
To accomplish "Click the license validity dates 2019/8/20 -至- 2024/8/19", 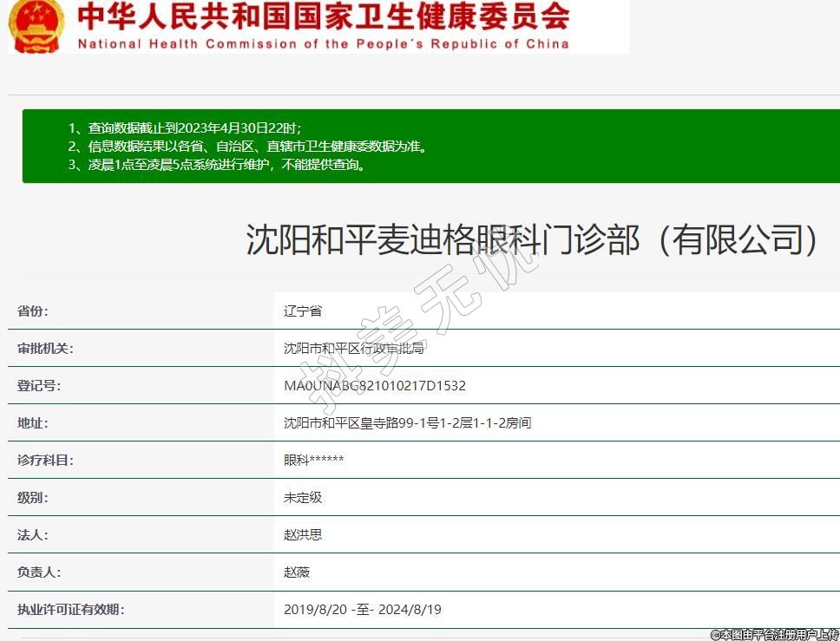I will 363,610.
